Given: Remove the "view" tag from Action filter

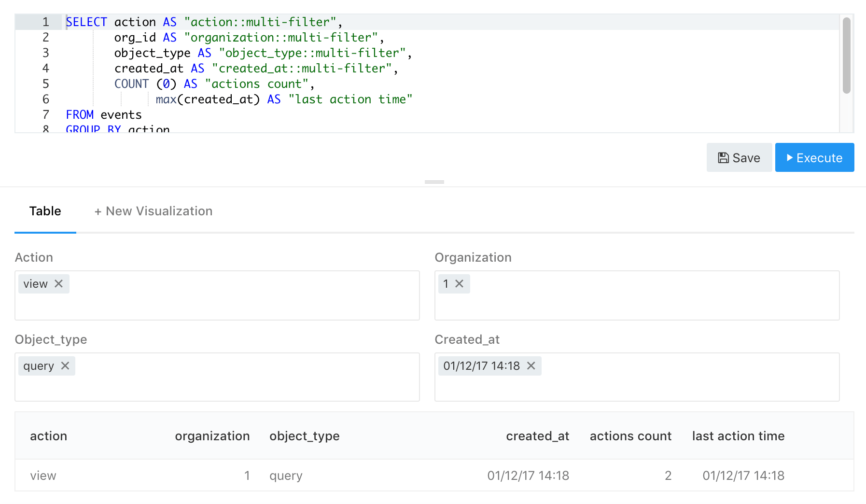Looking at the screenshot, I should 59,284.
